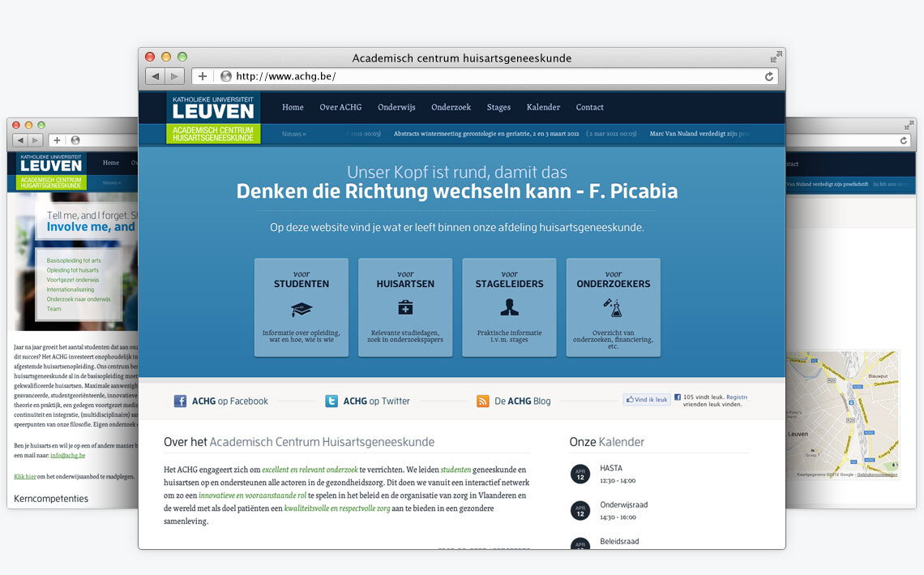Open the voor Stageleiders card

point(509,307)
